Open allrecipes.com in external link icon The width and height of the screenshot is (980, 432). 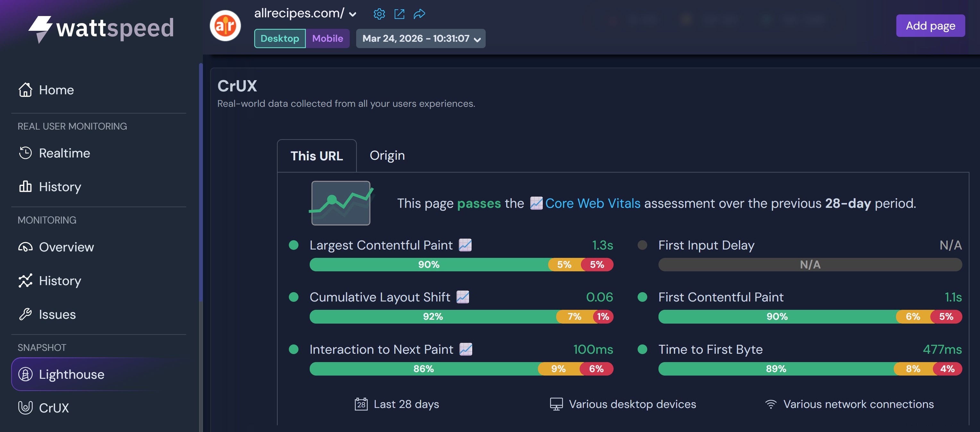click(399, 14)
